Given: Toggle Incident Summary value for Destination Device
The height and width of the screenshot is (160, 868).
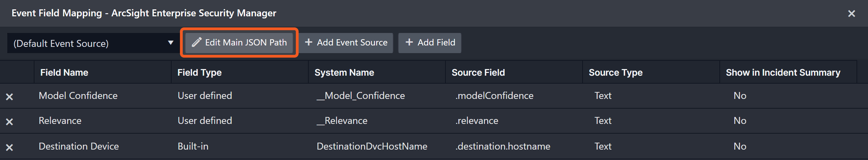Looking at the screenshot, I should point(740,146).
